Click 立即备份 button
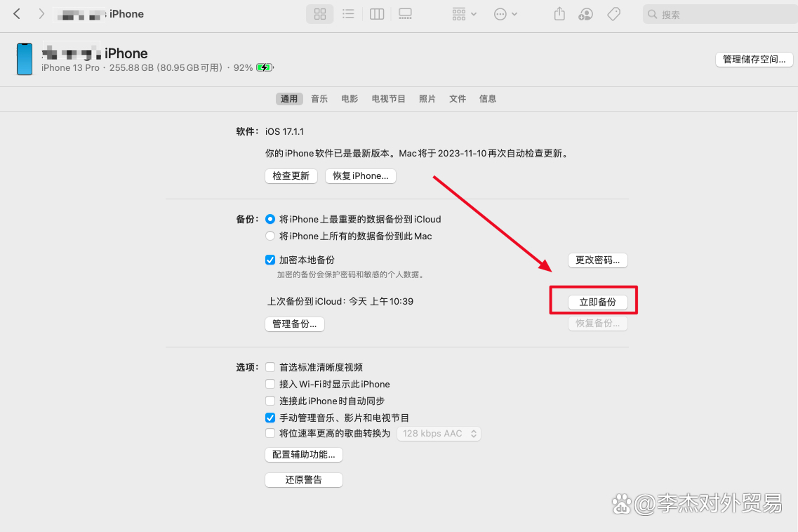This screenshot has width=798, height=532. pos(597,302)
